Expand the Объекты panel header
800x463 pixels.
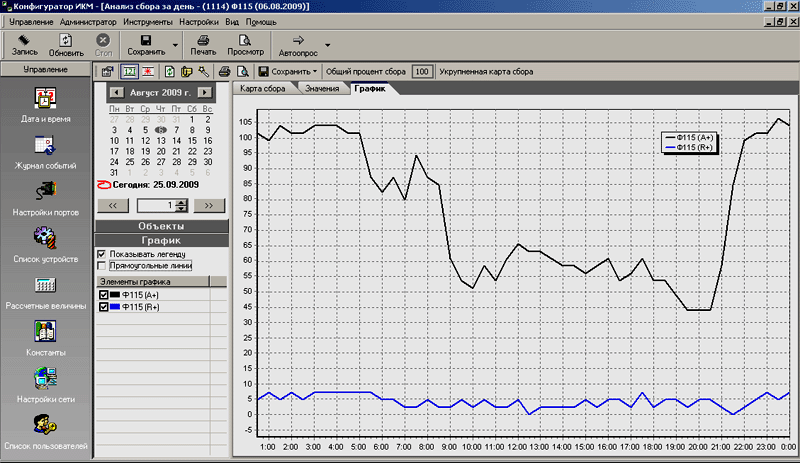pyautogui.click(x=161, y=226)
